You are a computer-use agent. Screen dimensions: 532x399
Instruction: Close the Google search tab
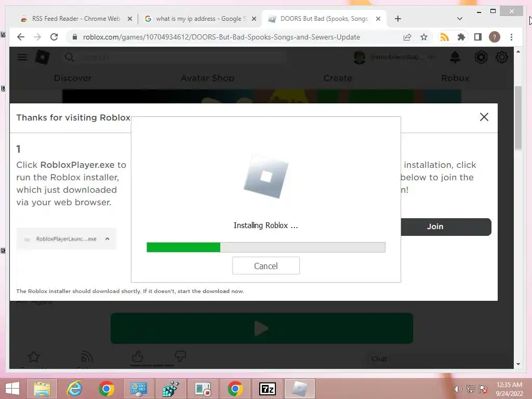tap(254, 19)
